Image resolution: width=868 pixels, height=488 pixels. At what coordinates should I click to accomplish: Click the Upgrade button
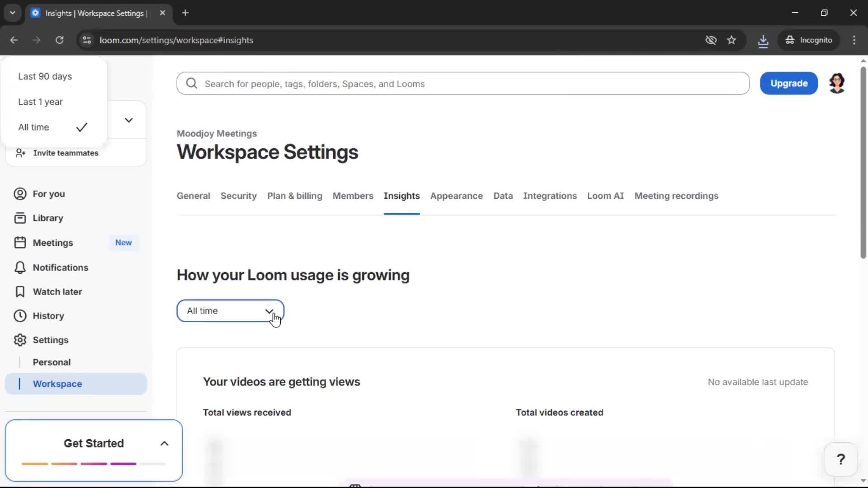click(788, 83)
